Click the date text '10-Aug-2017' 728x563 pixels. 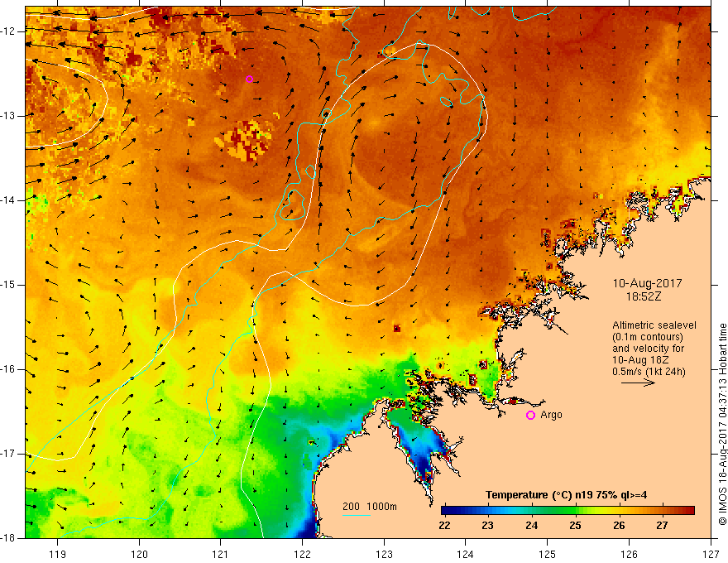[647, 283]
